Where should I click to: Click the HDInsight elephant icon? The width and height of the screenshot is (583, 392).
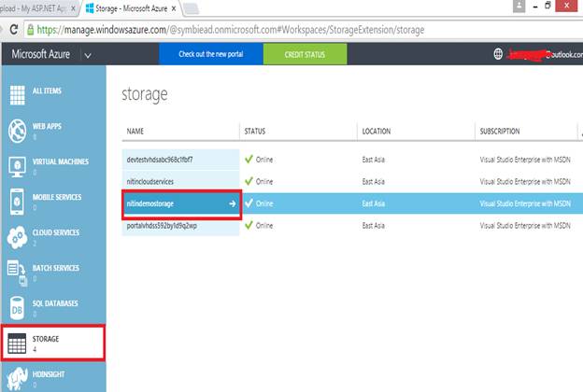tap(17, 379)
